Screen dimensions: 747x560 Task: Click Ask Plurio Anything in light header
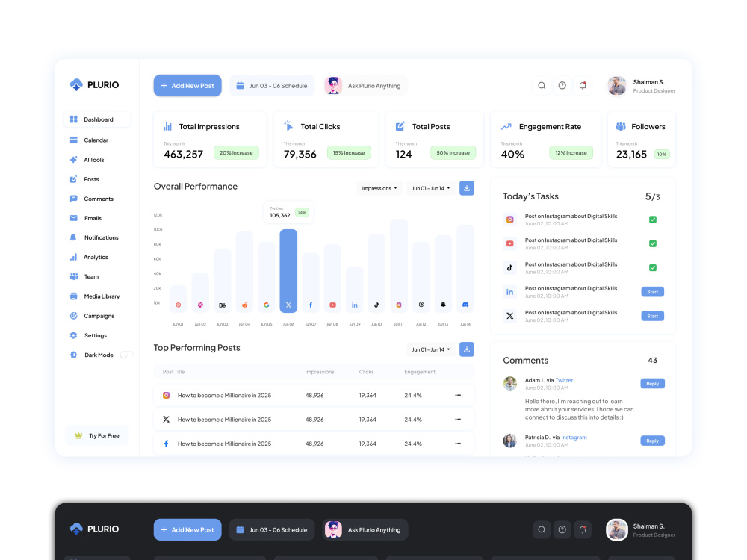tap(365, 86)
